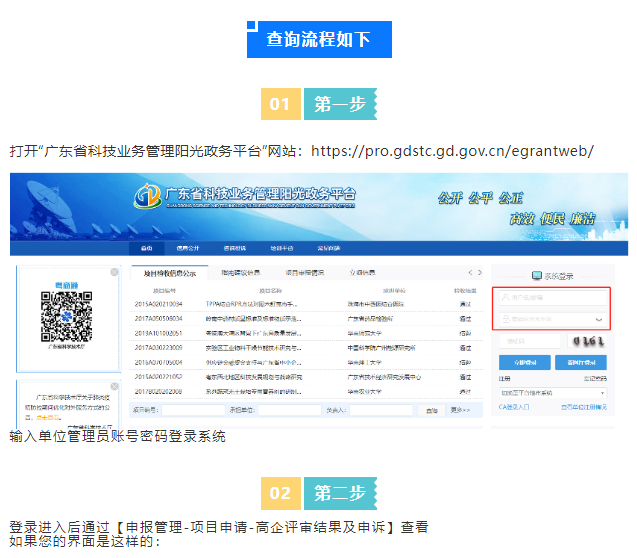
Task: Click the system login monitor icon
Action: coord(537,275)
